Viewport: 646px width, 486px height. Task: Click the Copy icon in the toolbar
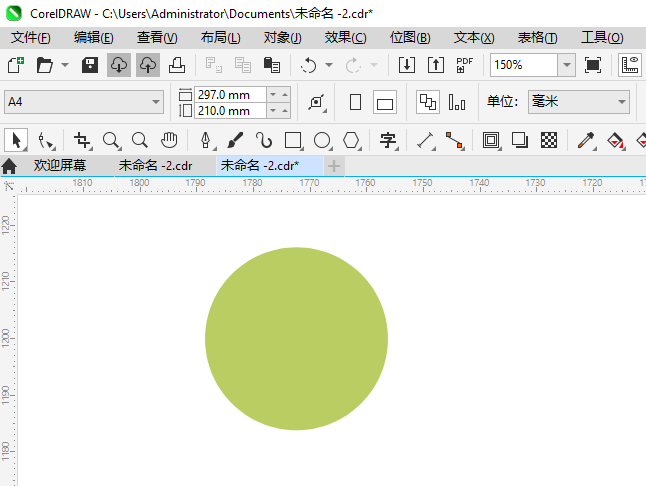pyautogui.click(x=243, y=65)
